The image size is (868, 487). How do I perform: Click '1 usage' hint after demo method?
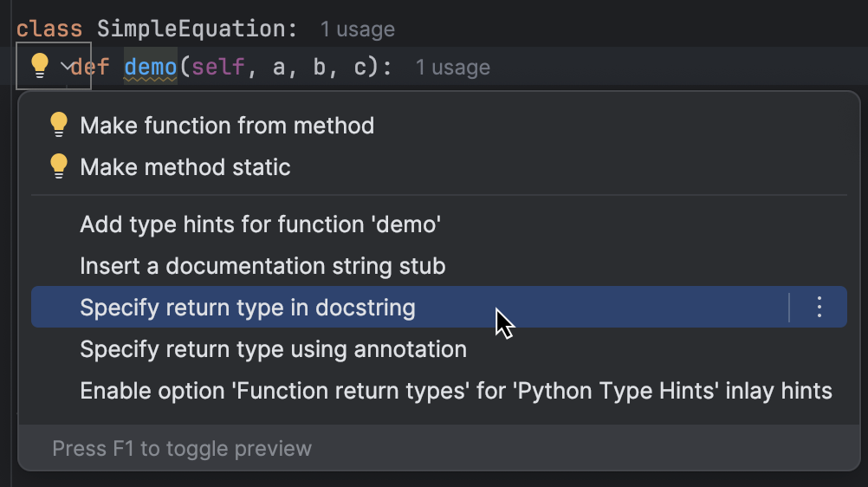[452, 68]
